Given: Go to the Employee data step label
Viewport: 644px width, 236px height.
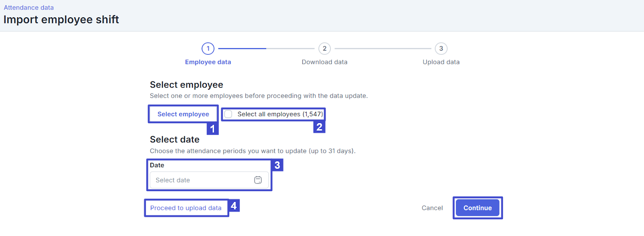Looking at the screenshot, I should (208, 62).
